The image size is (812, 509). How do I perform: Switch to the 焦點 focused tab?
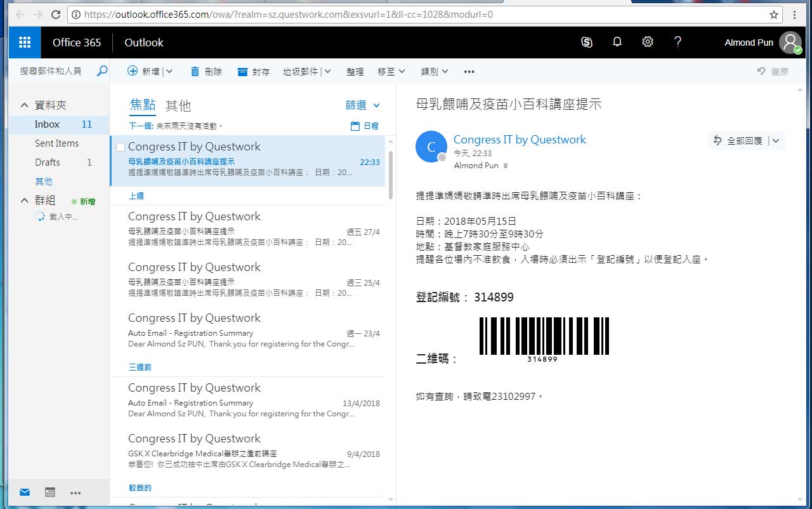coord(143,105)
